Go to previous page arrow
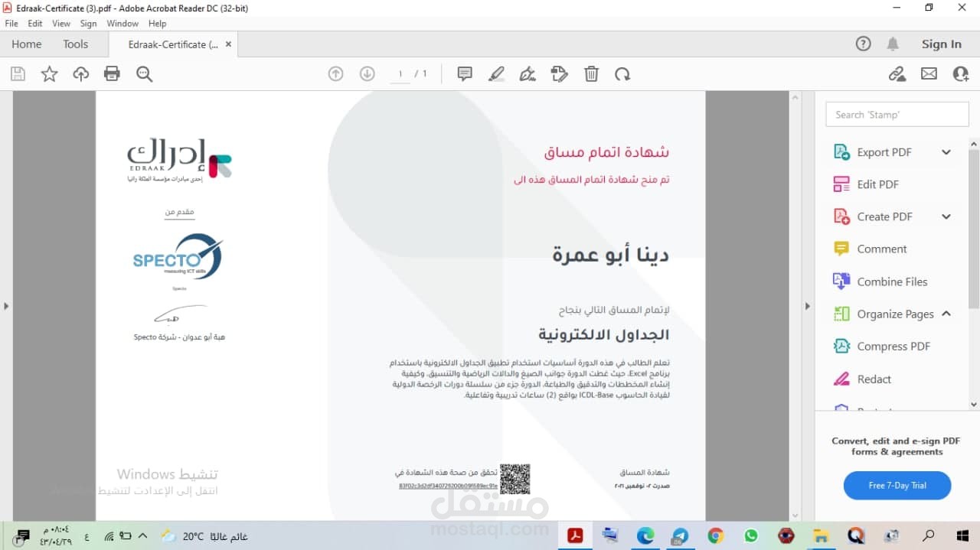The width and height of the screenshot is (980, 550). pos(335,74)
